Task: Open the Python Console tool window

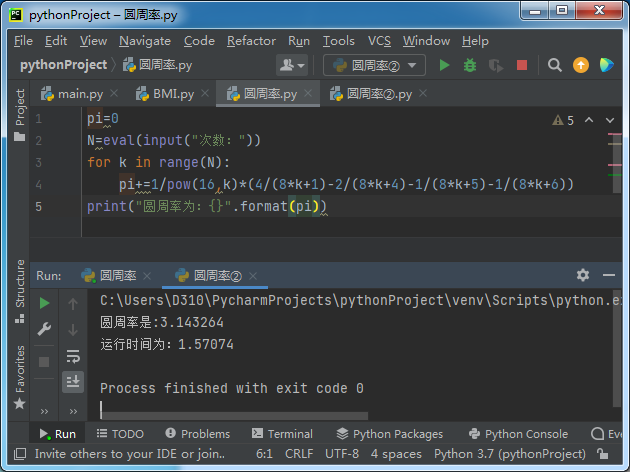Action: [x=518, y=434]
